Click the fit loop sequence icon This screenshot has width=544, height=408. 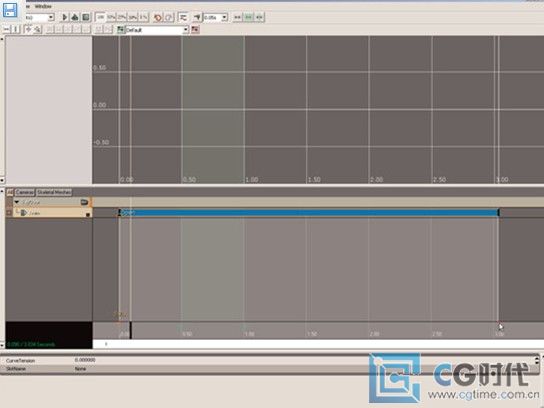259,17
